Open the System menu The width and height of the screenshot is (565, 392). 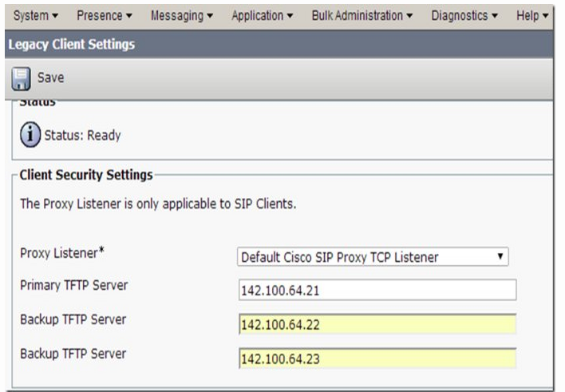coord(36,15)
